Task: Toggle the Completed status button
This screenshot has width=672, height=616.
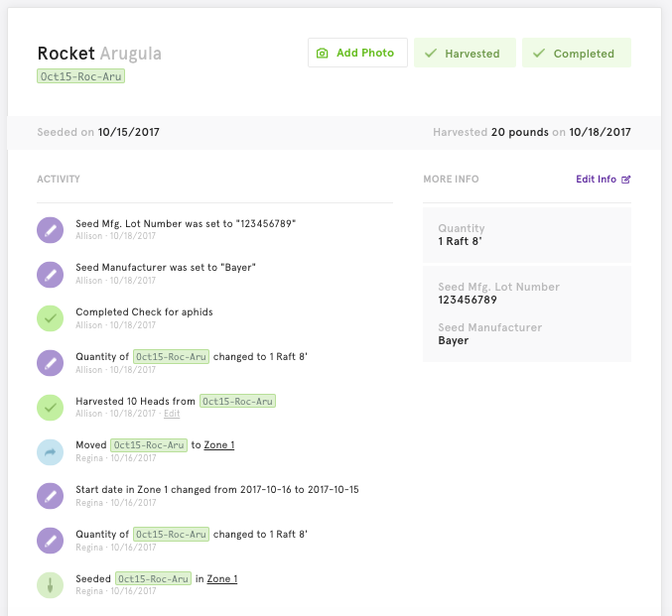Action: click(577, 53)
